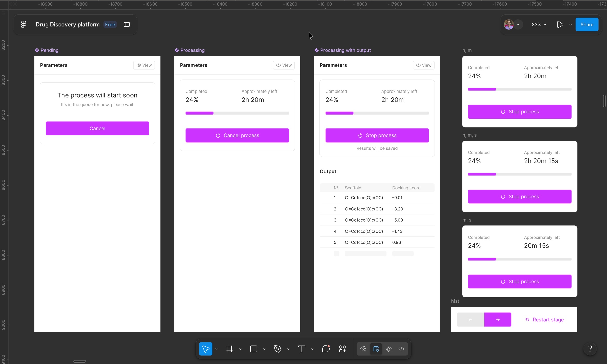Click the disabled left arrow history button

click(470, 320)
